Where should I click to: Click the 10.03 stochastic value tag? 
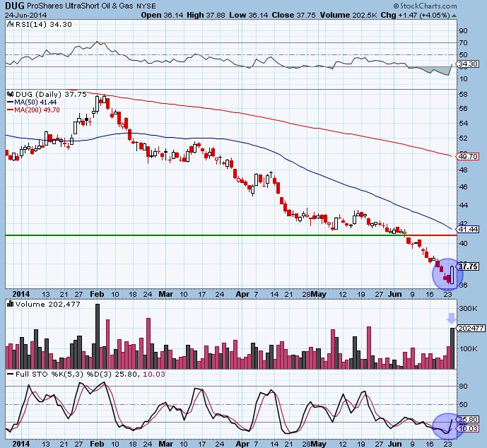pos(468,429)
